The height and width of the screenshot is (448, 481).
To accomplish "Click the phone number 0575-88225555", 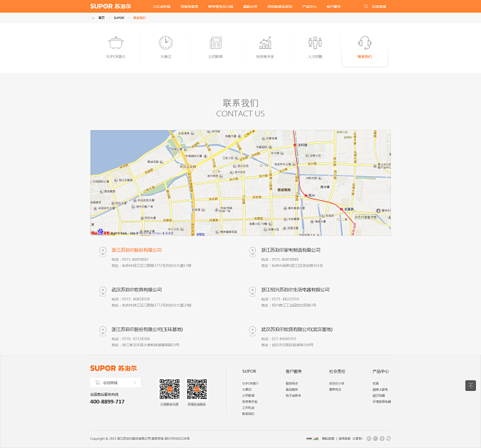I will pyautogui.click(x=285, y=299).
